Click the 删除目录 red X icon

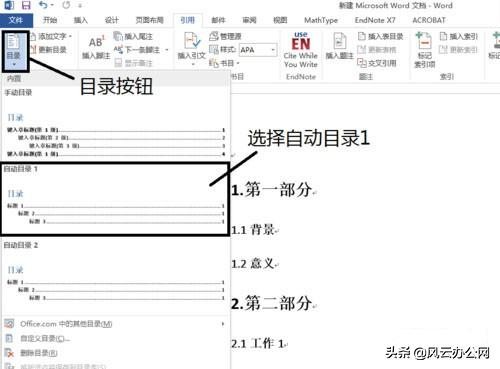tap(9, 353)
